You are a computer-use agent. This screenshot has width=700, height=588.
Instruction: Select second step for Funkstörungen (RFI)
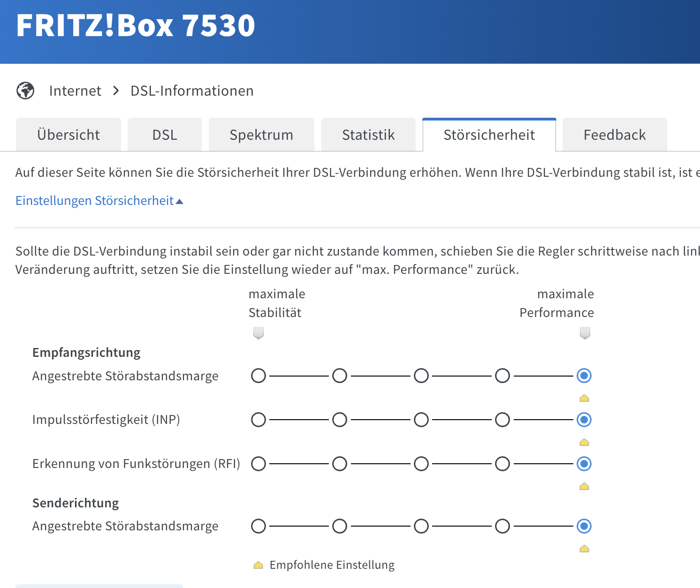pos(340,464)
